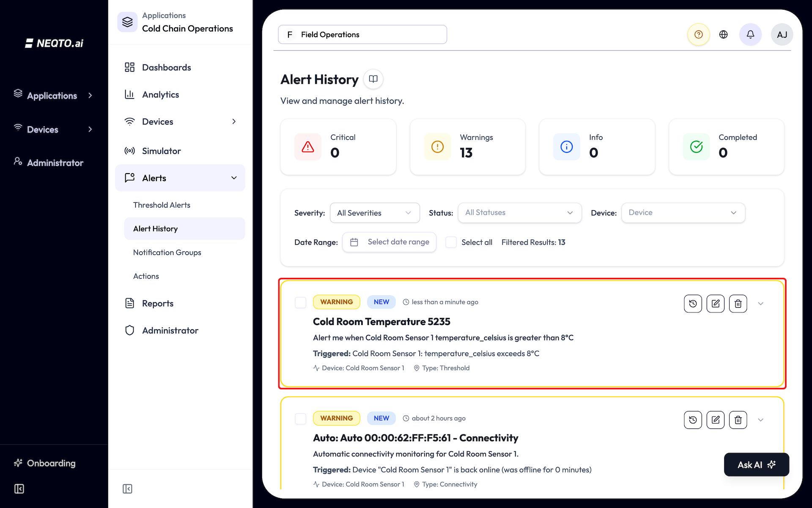Check the Auto Connectivity alert checkbox
Image resolution: width=812 pixels, height=508 pixels.
(300, 419)
